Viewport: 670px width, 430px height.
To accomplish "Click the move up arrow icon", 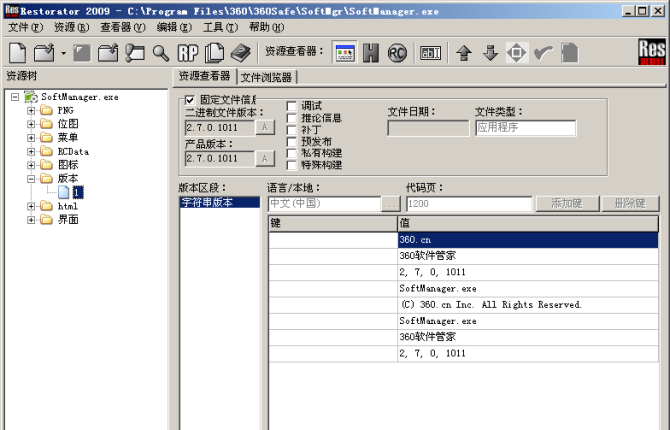I will coord(464,53).
